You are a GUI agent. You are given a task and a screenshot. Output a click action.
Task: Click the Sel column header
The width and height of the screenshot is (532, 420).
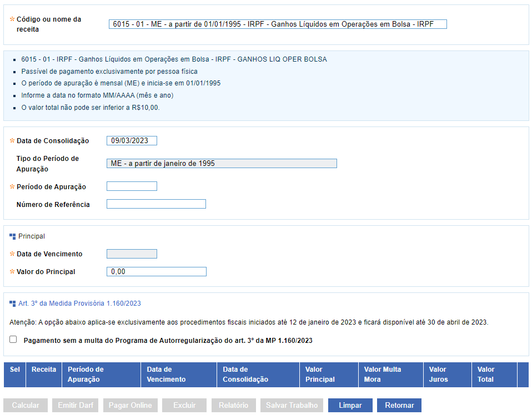pos(14,370)
